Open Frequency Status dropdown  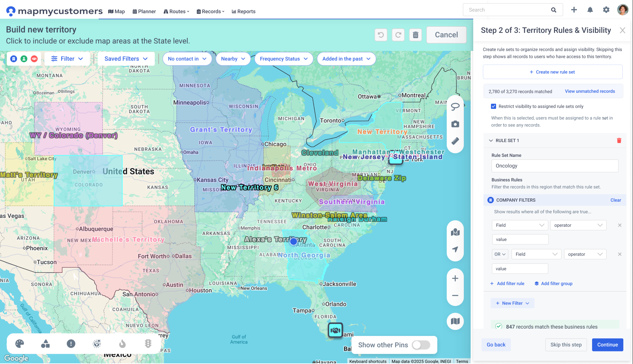(x=284, y=59)
